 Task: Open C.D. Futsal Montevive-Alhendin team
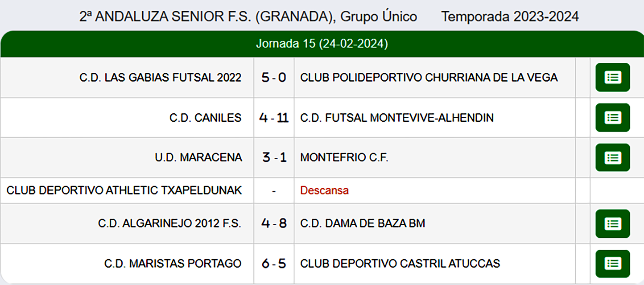pos(397,118)
